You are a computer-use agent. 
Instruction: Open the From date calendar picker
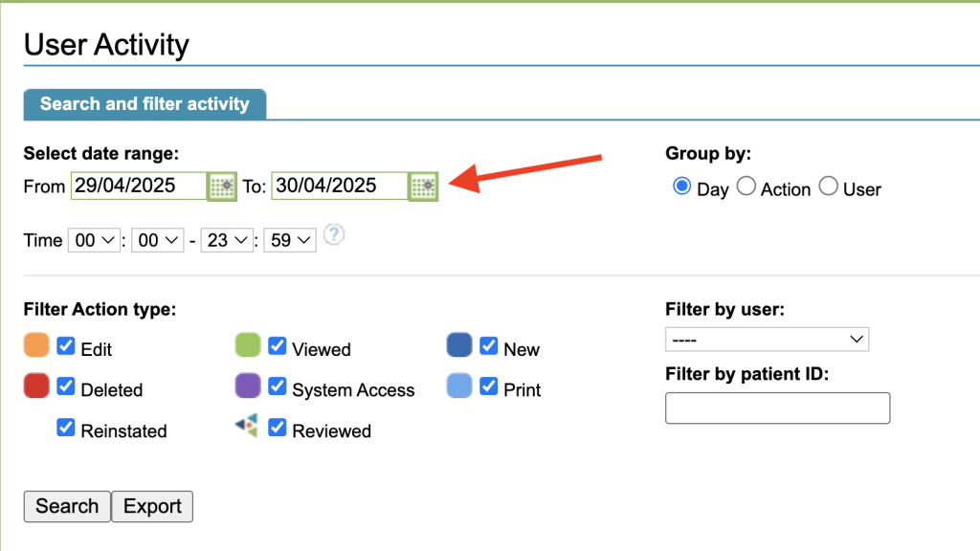pos(222,187)
